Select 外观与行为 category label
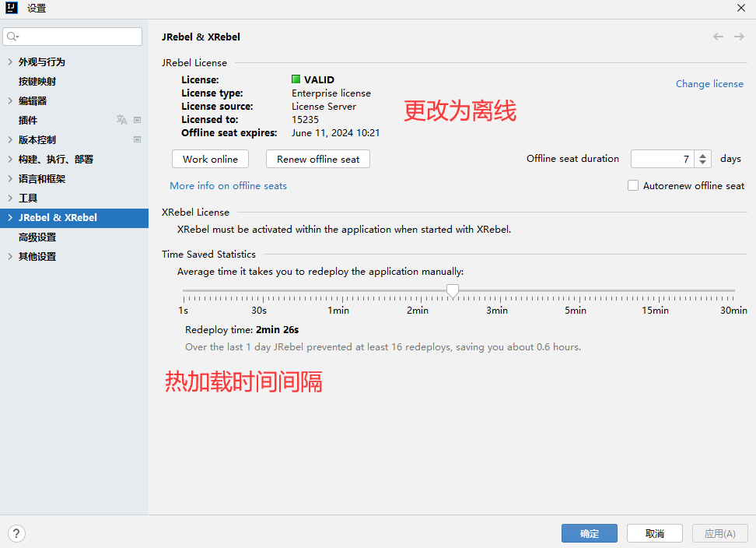Image resolution: width=756 pixels, height=548 pixels. tap(41, 61)
